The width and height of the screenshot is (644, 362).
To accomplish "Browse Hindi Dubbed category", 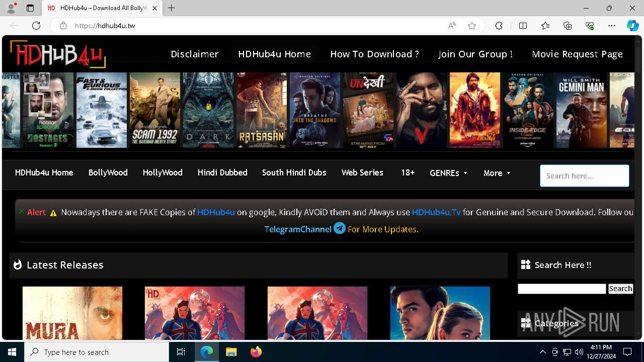I will pos(222,172).
